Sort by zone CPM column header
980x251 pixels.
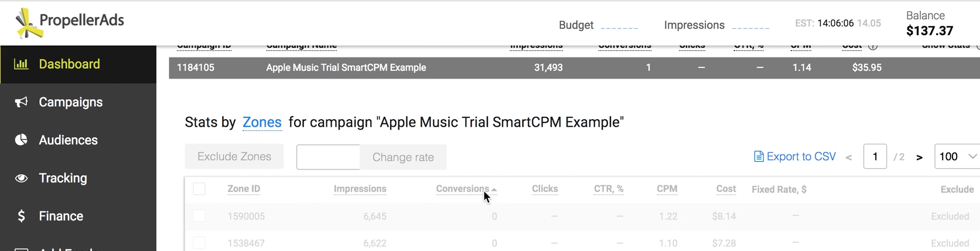[667, 189]
